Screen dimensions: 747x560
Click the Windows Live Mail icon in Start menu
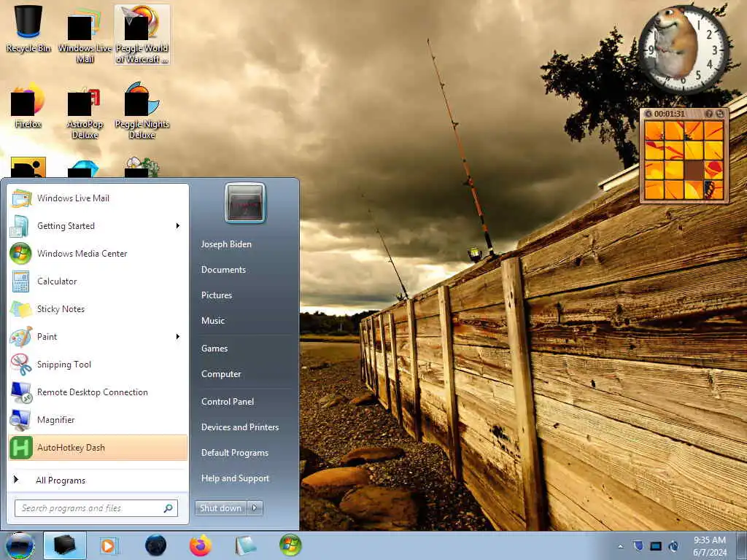coord(21,198)
